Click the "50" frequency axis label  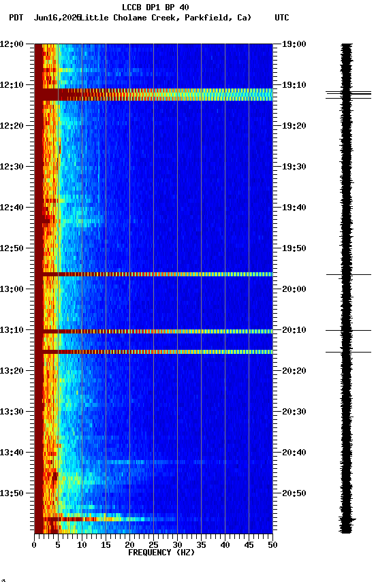[273, 545]
